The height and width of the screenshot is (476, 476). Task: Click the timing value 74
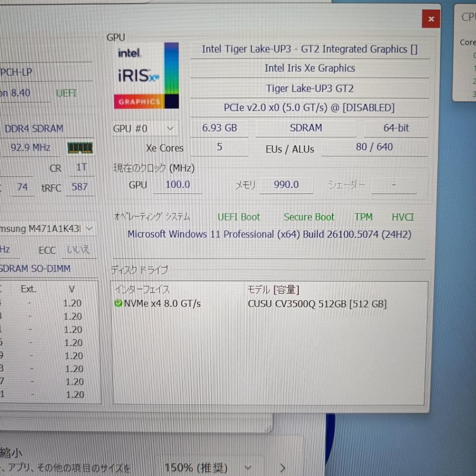click(x=22, y=187)
